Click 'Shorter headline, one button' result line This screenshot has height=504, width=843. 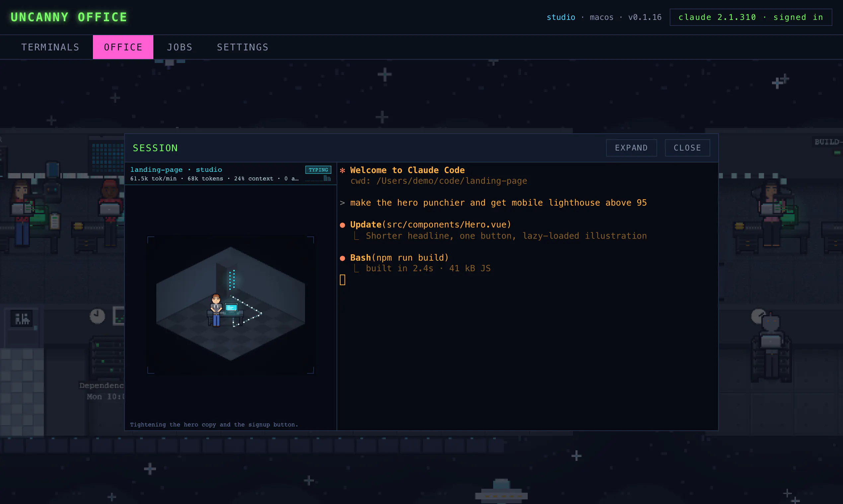coord(506,236)
